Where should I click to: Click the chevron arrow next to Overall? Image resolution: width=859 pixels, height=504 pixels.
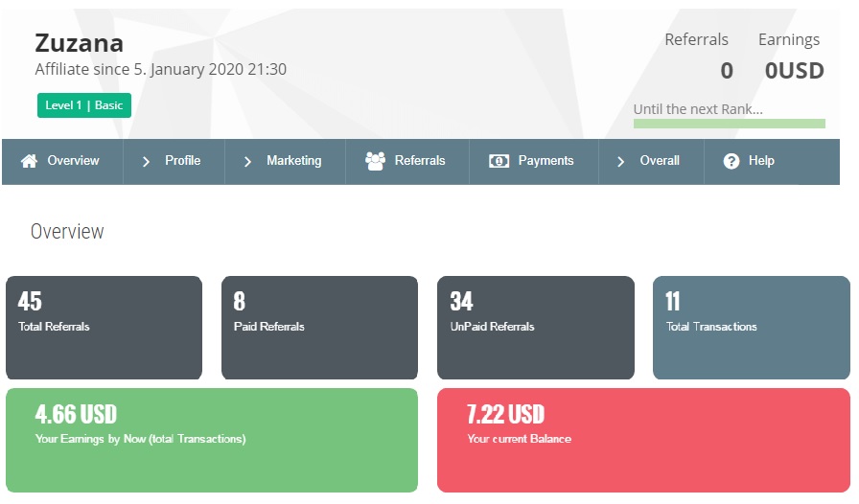[620, 162]
